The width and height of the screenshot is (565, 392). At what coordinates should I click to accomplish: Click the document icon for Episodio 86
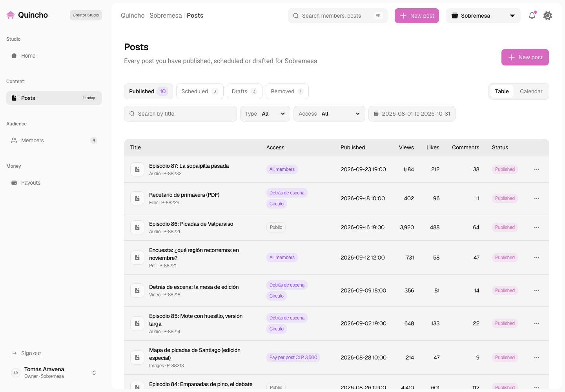137,227
